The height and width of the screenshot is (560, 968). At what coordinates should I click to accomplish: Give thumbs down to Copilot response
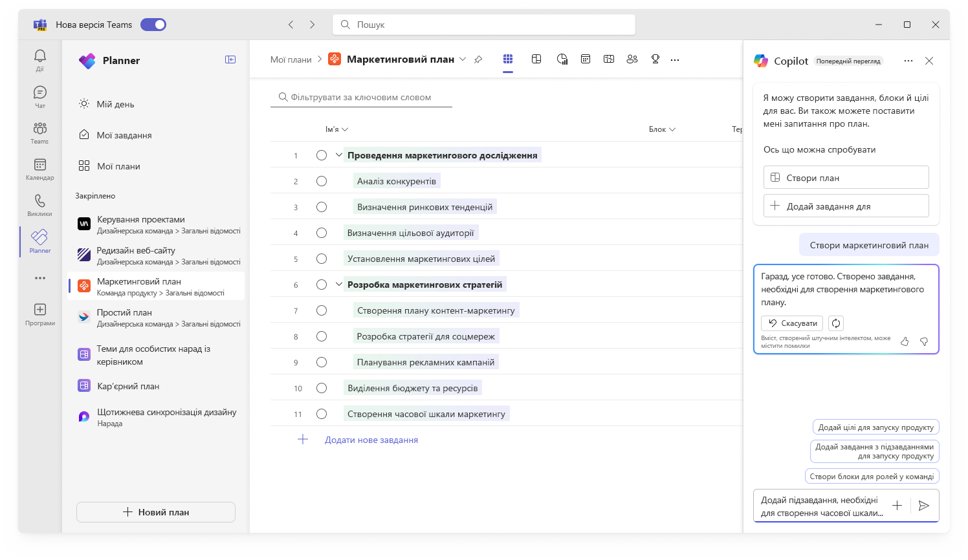924,341
